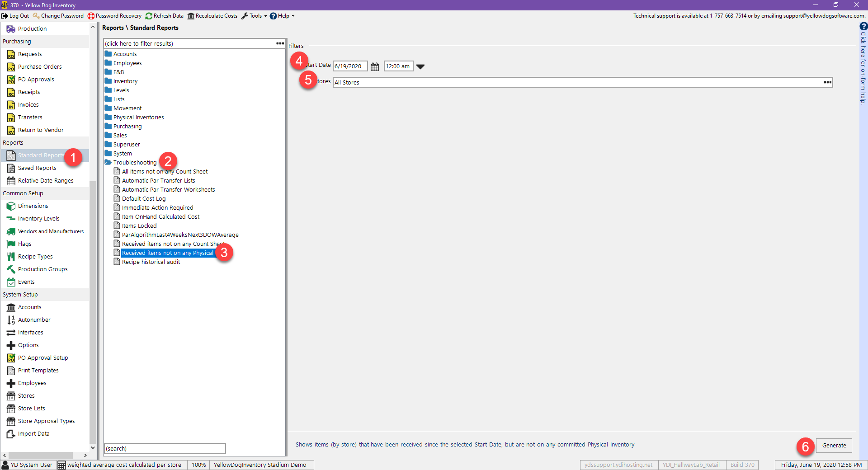Select Immediate Action Required report
This screenshot has width=868, height=470.
coord(157,207)
